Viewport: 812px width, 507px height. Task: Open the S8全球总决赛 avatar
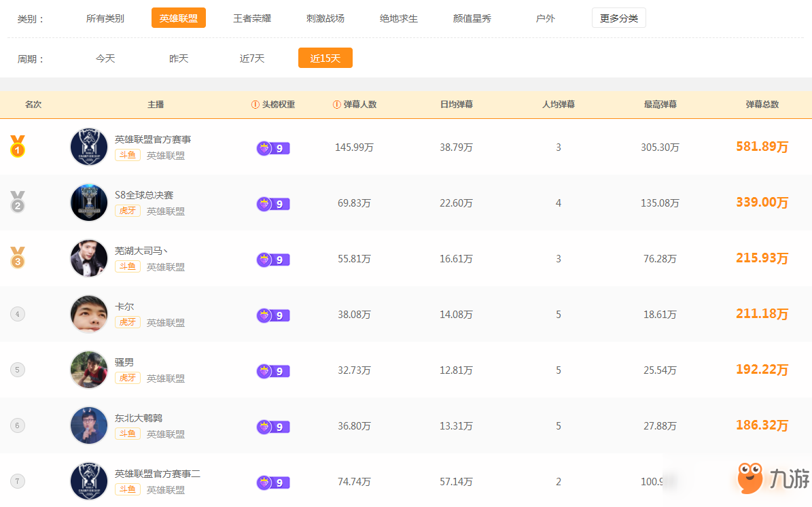coord(89,203)
